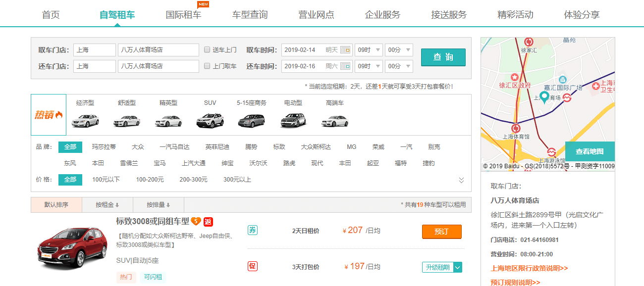Click the 返 rebate badge by 标致3008
644x286 pixels.
208,221
